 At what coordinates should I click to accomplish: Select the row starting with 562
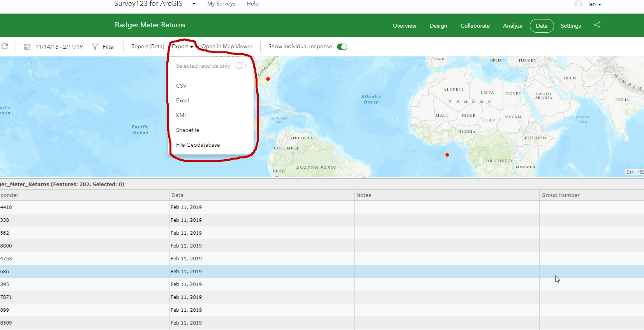[322, 233]
